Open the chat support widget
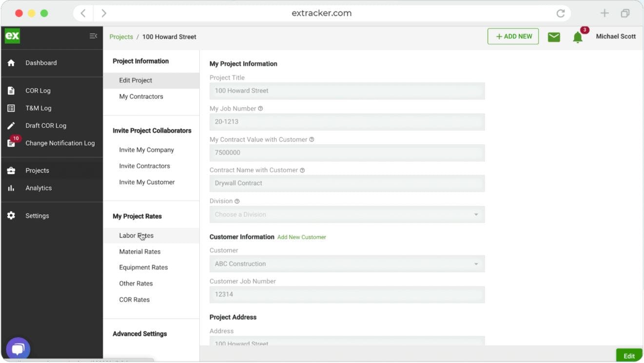644x363 pixels. 18,348
